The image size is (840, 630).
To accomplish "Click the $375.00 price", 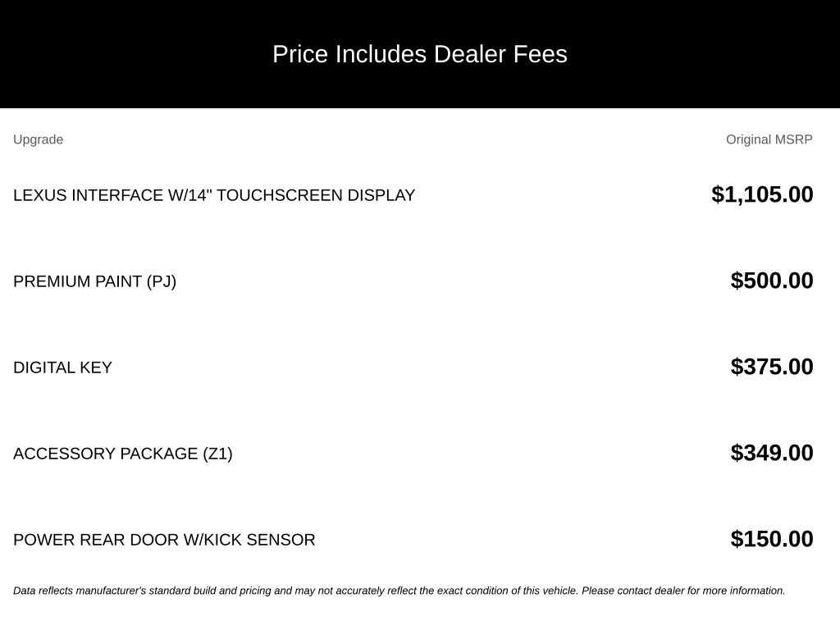I will [x=772, y=367].
